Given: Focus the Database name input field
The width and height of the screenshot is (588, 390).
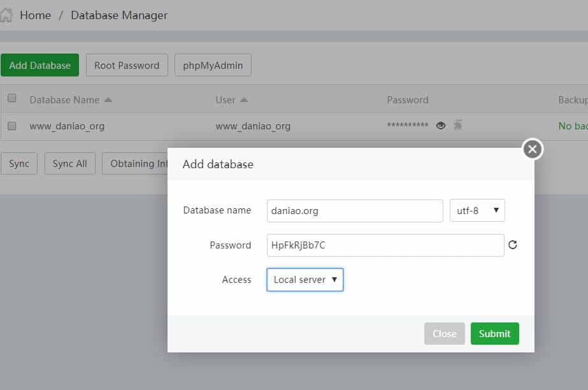Looking at the screenshot, I should pos(355,210).
